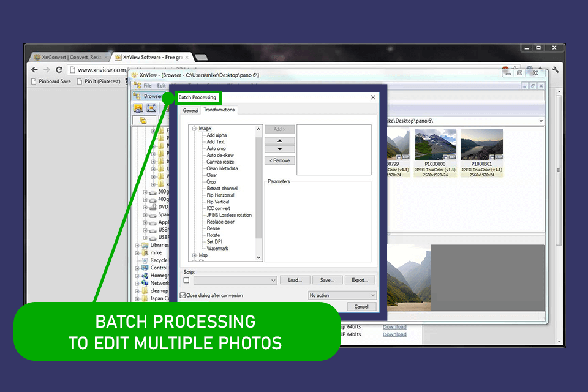
Task: Click the XnView app icon in title bar
Action: [134, 75]
